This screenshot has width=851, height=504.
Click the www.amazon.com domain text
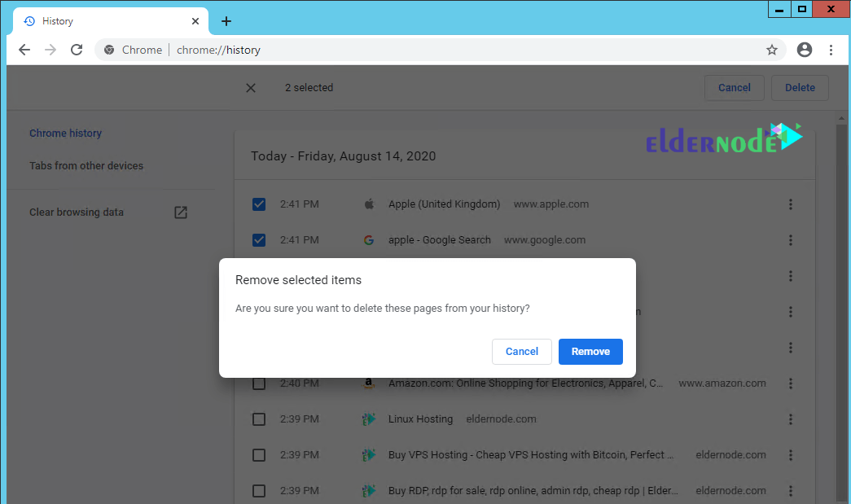click(x=722, y=383)
